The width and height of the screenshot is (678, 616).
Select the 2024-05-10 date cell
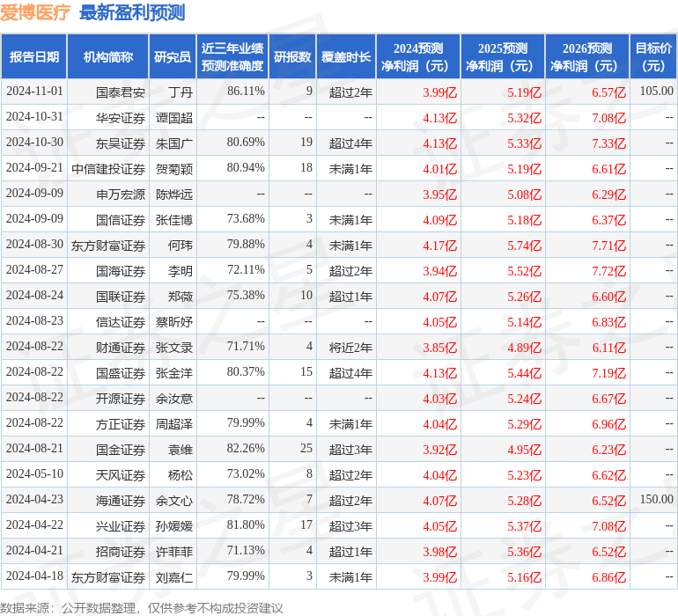(x=34, y=473)
